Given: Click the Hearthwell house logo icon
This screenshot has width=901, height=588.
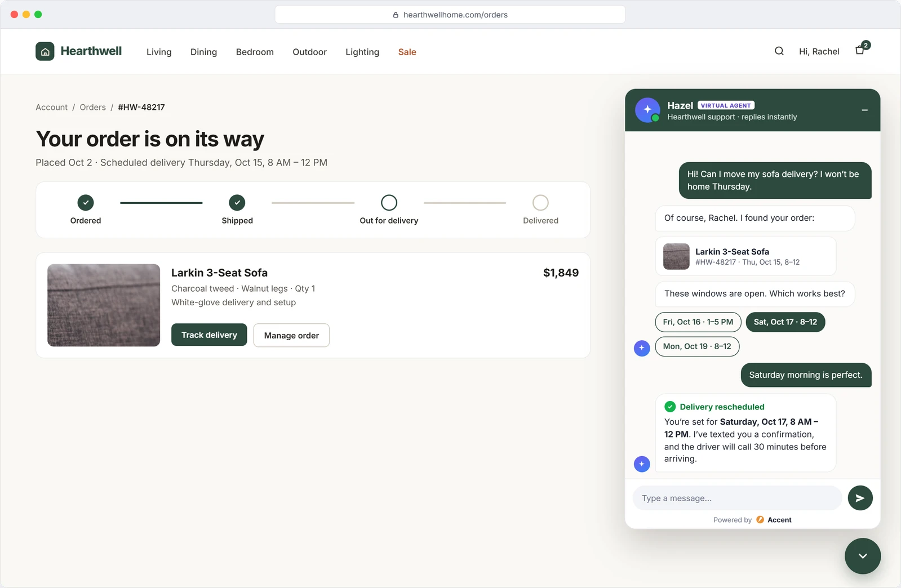Looking at the screenshot, I should coord(45,51).
